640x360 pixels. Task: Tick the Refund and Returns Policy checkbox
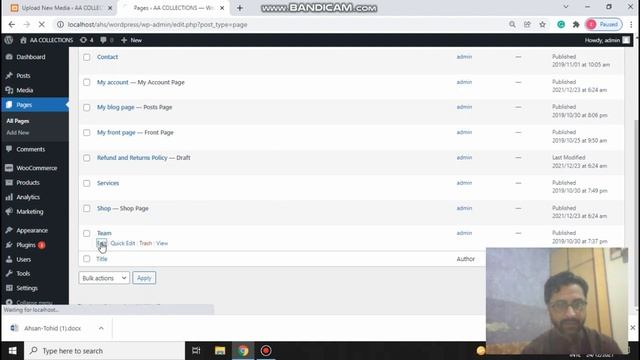point(87,158)
